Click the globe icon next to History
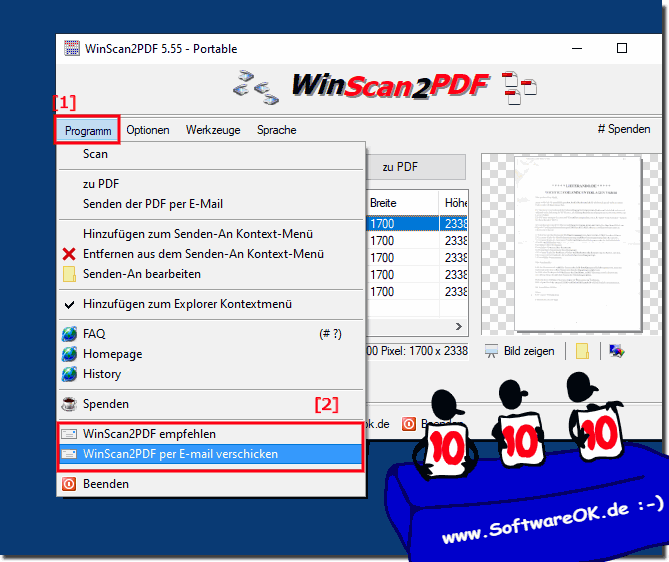 (69, 374)
